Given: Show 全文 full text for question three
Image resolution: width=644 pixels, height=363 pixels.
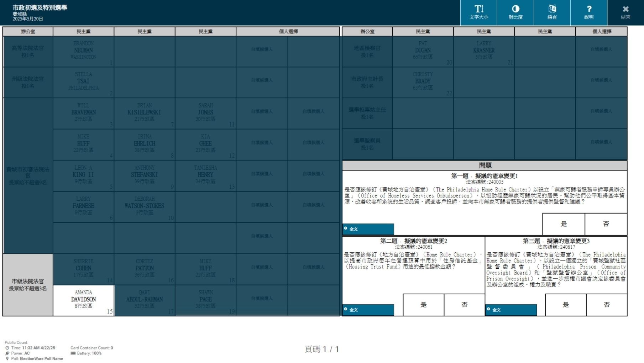Looking at the screenshot, I should click(511, 310).
